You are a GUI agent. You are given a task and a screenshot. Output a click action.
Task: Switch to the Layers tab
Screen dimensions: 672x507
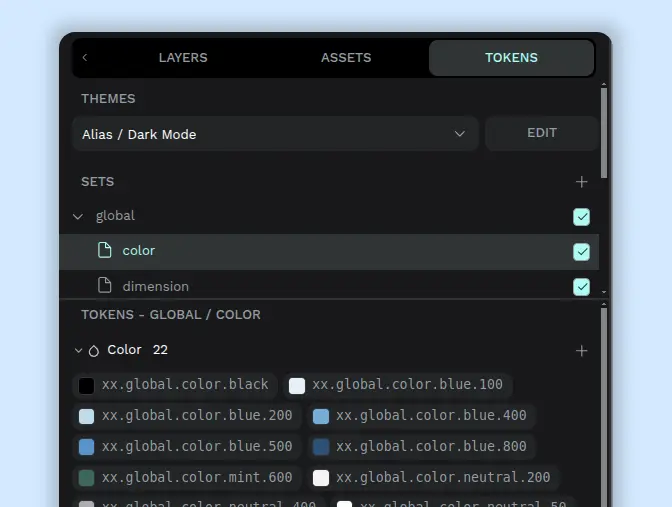(x=183, y=58)
